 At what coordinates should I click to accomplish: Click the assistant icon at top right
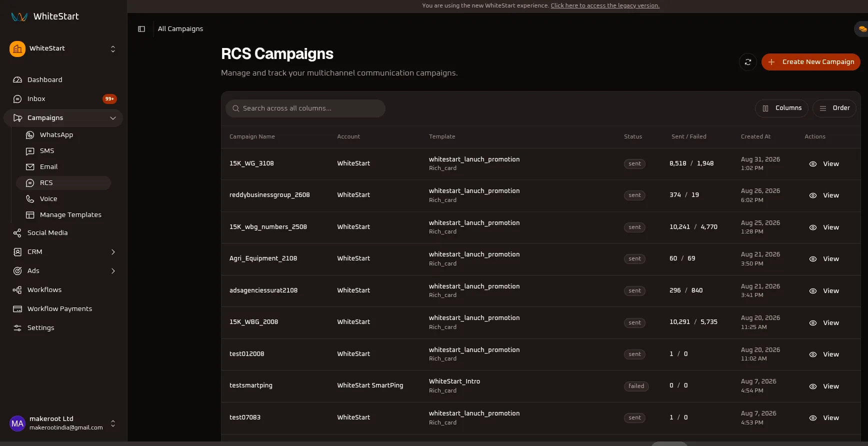point(862,29)
